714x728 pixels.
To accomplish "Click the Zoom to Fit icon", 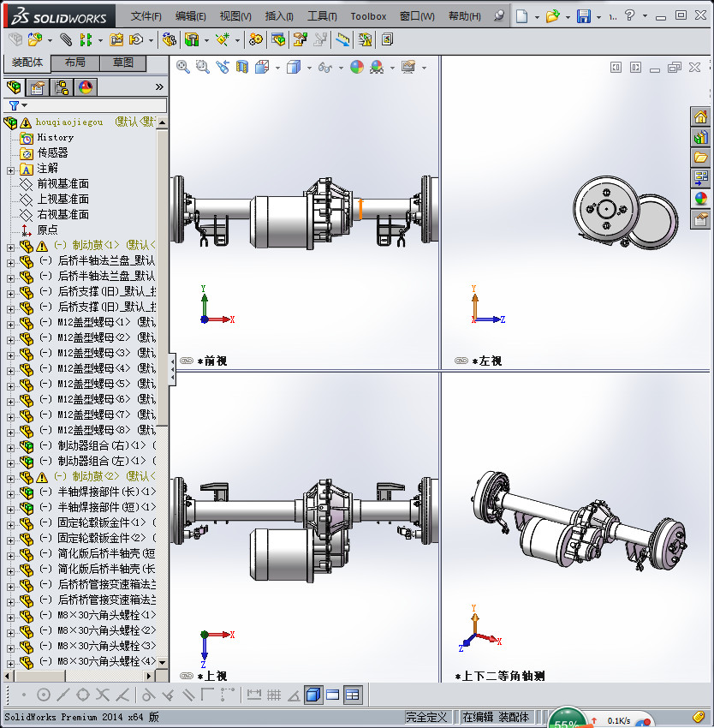I will tap(183, 68).
